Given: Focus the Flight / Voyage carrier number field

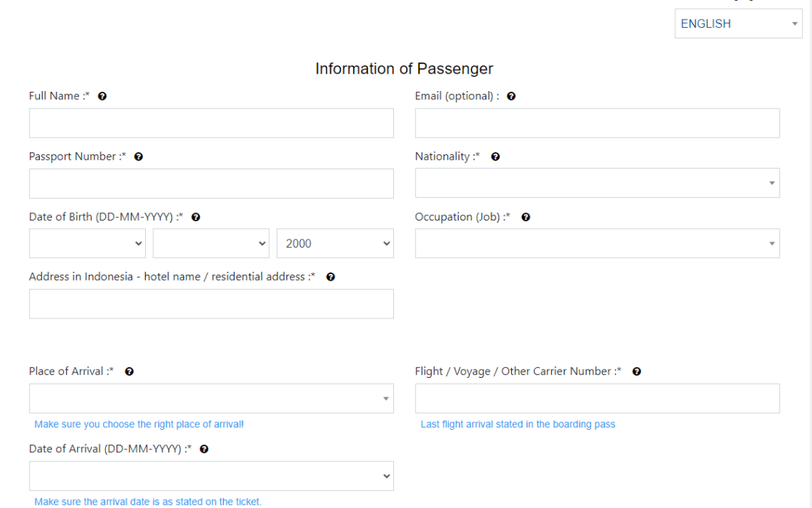Looking at the screenshot, I should [x=597, y=398].
